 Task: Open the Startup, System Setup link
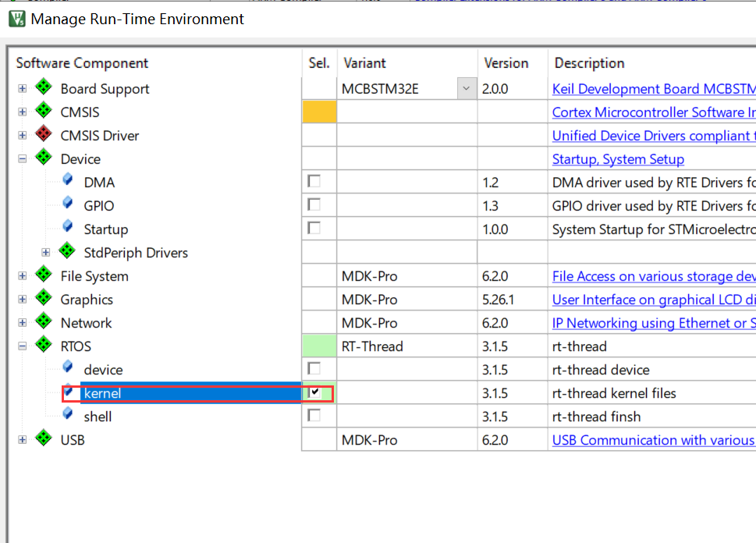coord(618,158)
